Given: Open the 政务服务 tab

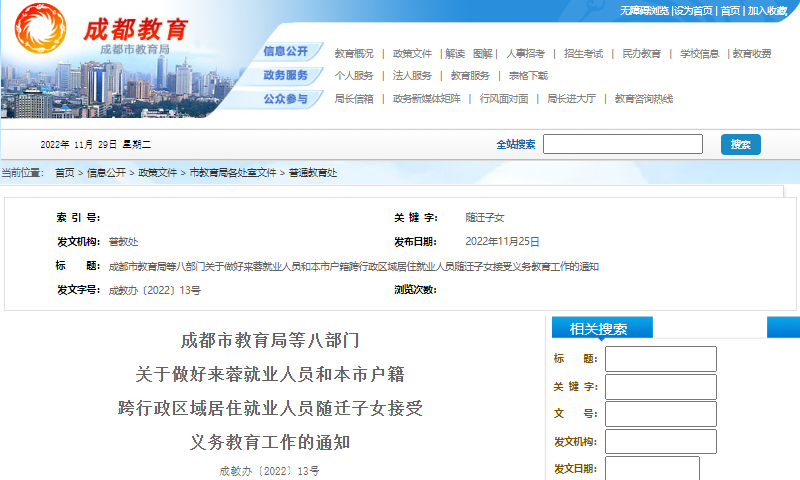Looking at the screenshot, I should [x=286, y=75].
